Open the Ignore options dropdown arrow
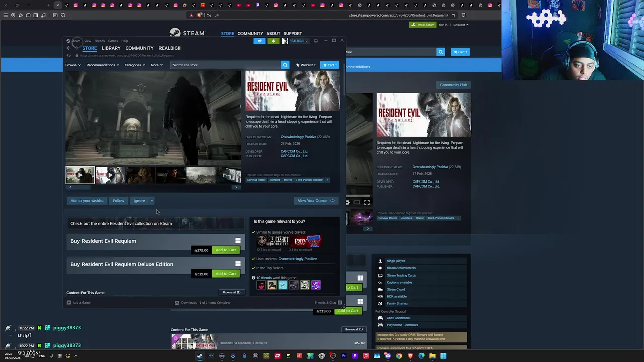Screen dimensions: 644x362 [x=152, y=201]
